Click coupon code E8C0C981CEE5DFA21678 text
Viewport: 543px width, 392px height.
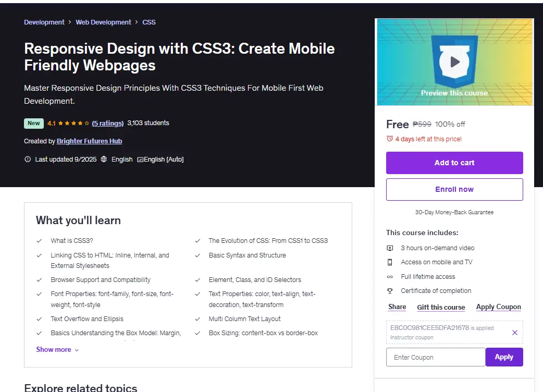click(x=429, y=327)
